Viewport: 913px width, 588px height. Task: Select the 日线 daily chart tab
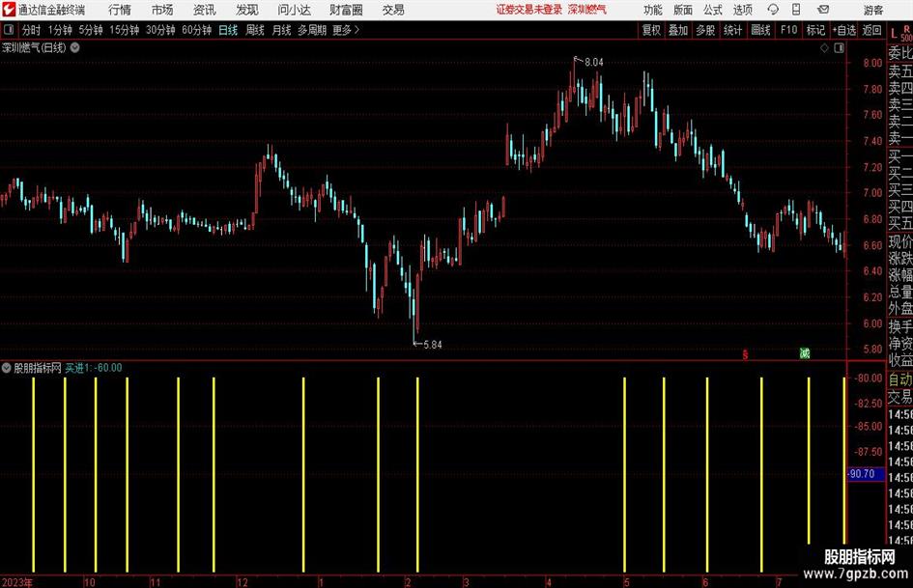click(x=228, y=30)
